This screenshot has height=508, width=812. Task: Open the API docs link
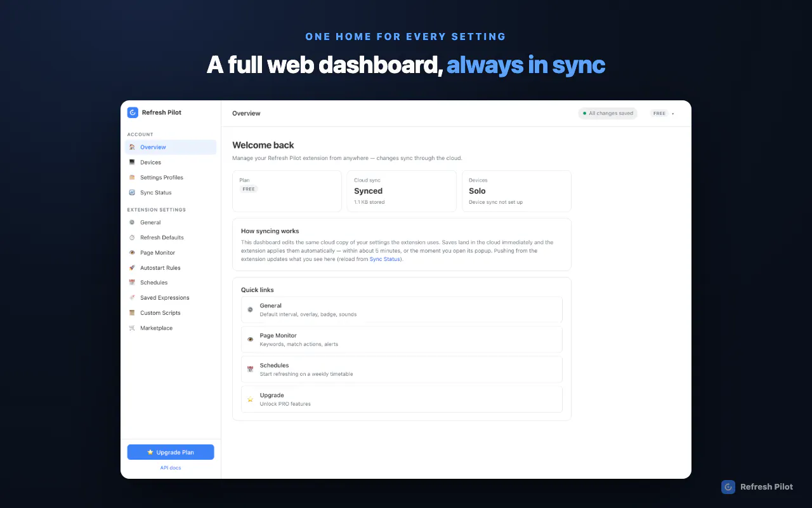[x=171, y=468]
